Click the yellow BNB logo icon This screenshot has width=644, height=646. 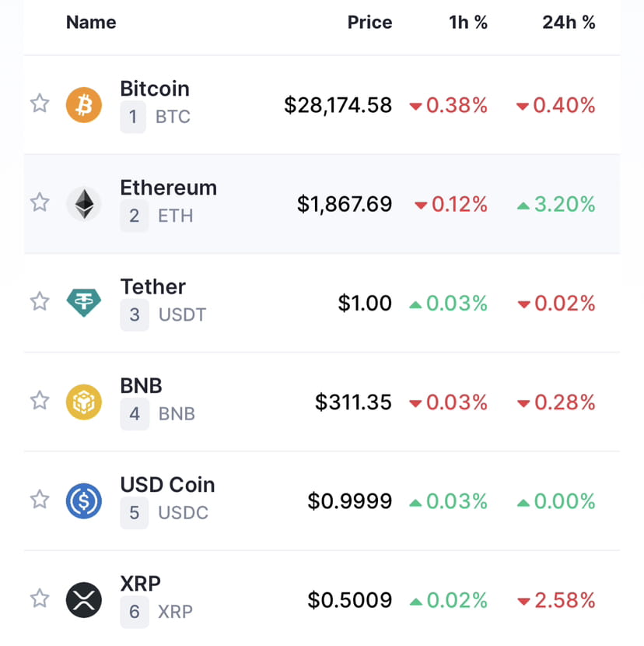pos(84,402)
